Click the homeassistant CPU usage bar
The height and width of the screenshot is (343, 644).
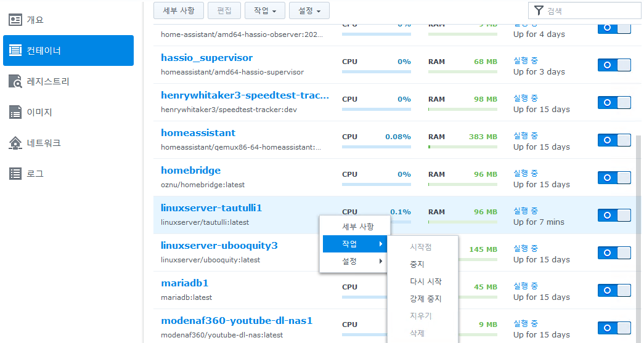coord(376,147)
